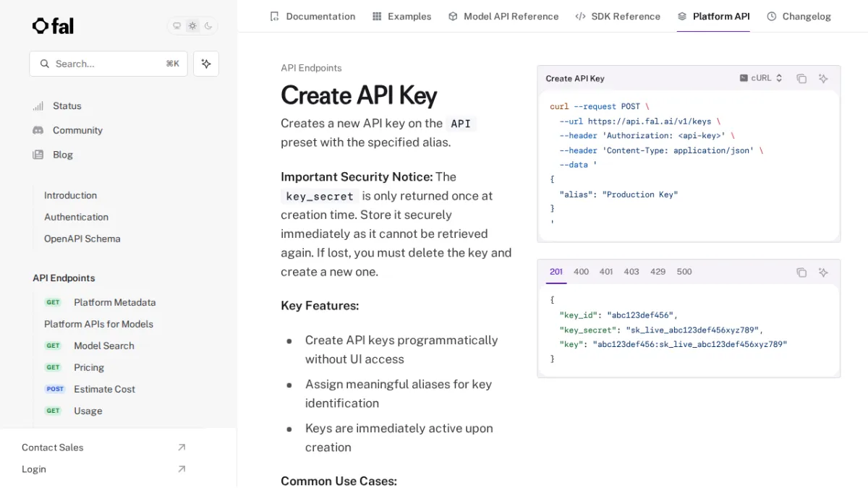Open Model API Reference tab
The height and width of the screenshot is (488, 868).
point(503,16)
